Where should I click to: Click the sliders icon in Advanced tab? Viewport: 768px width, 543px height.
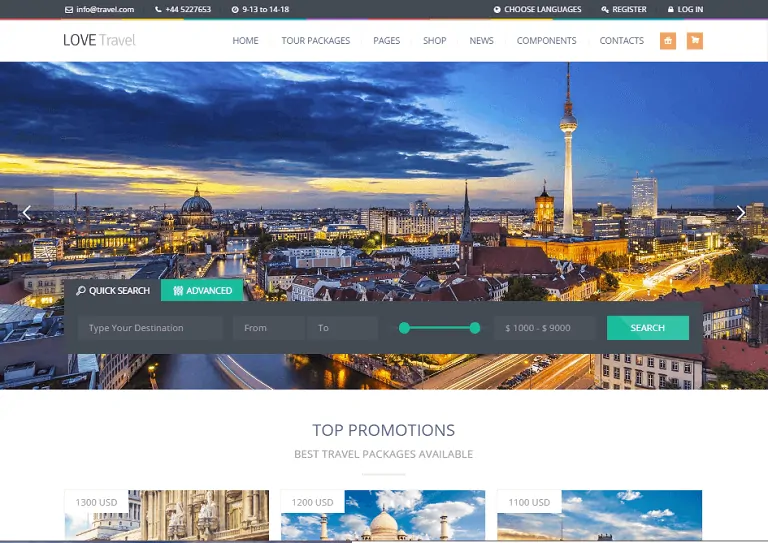tap(178, 290)
